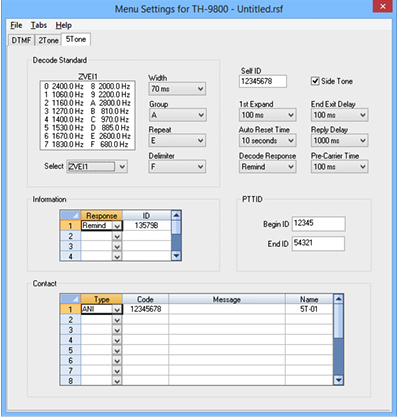Open Response dropdown in Information row 1
Screen dimensions: 397x417
(117, 226)
